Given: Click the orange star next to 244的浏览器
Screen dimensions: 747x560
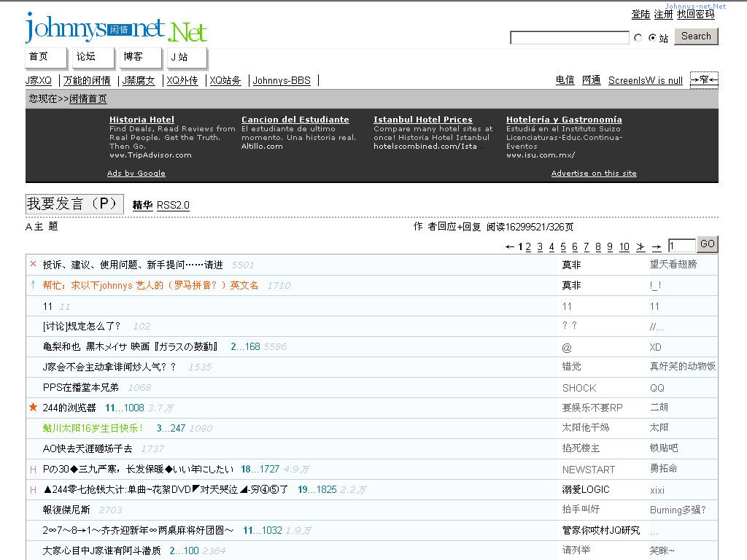Looking at the screenshot, I should (x=33, y=407).
